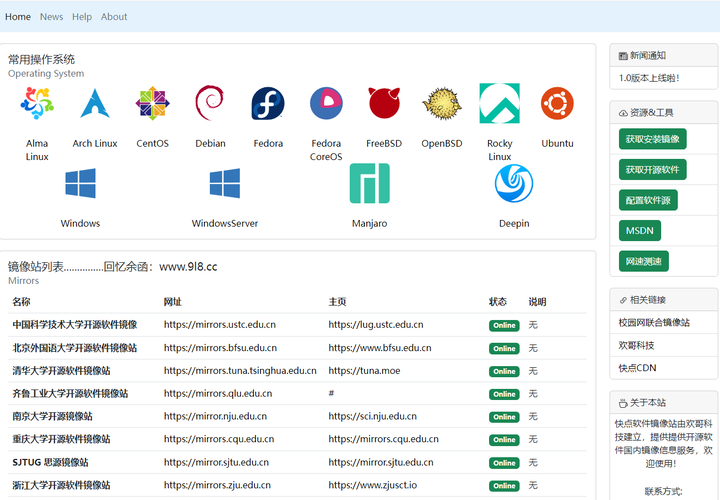Screen dimensions: 720x500
Task: Open the MSDN button
Action: [640, 230]
